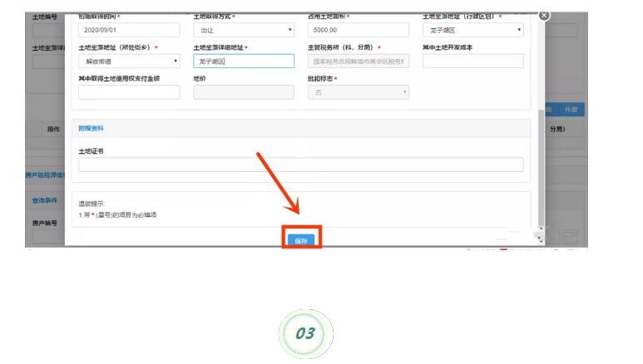
Task: Click the 温馨提示 text
Action: coord(92,204)
